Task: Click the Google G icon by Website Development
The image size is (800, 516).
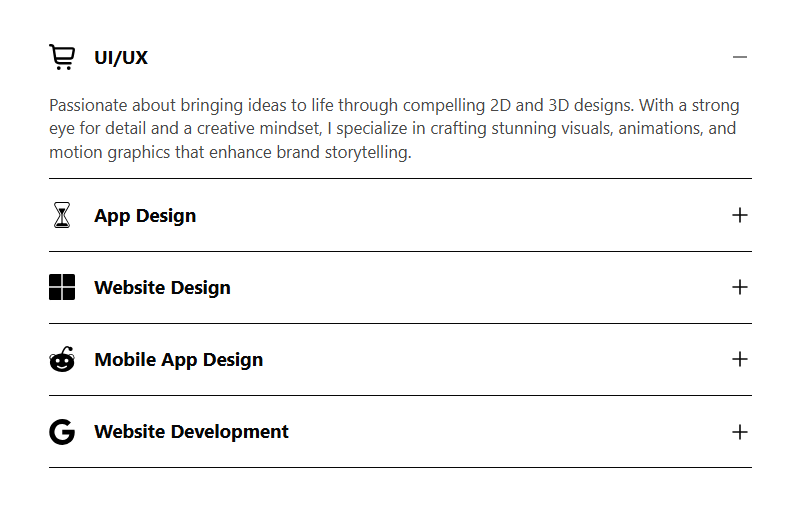Action: click(62, 432)
